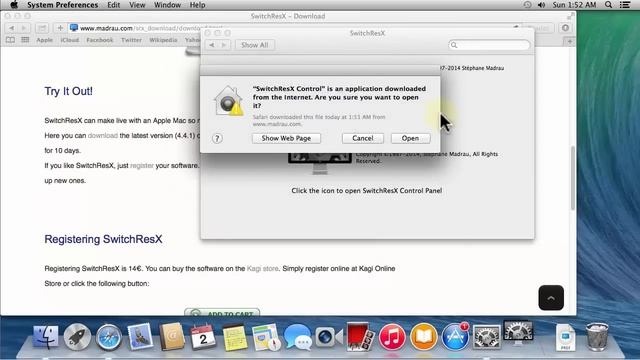Click the Safari downloads button
This screenshot has width=640, height=360.
[x=565, y=28]
